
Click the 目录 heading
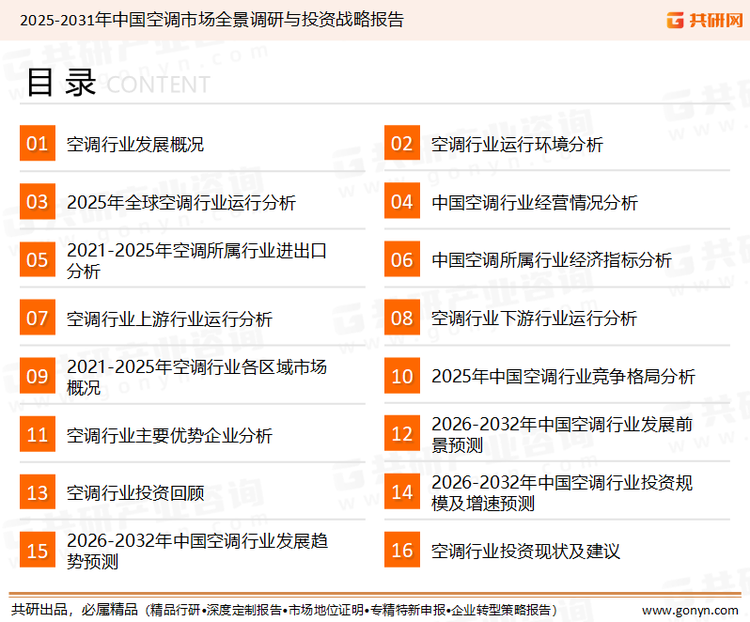61,83
